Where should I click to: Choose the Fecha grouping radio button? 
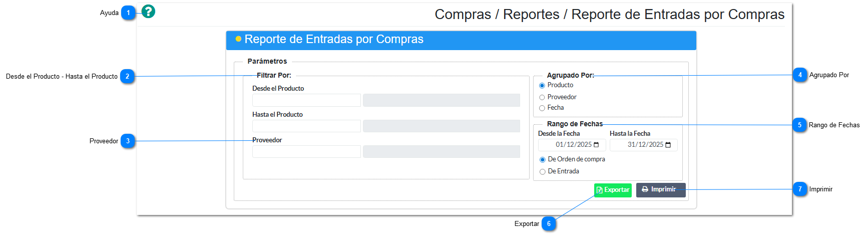(542, 108)
